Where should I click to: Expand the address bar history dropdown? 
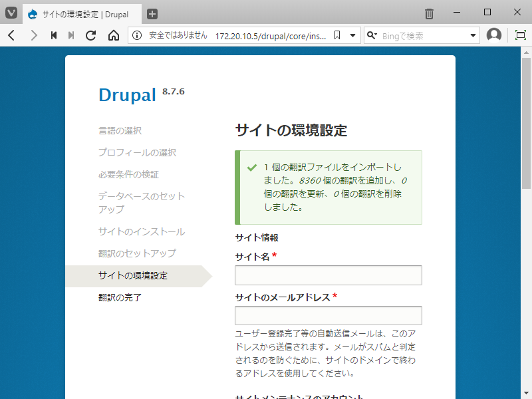pyautogui.click(x=353, y=35)
